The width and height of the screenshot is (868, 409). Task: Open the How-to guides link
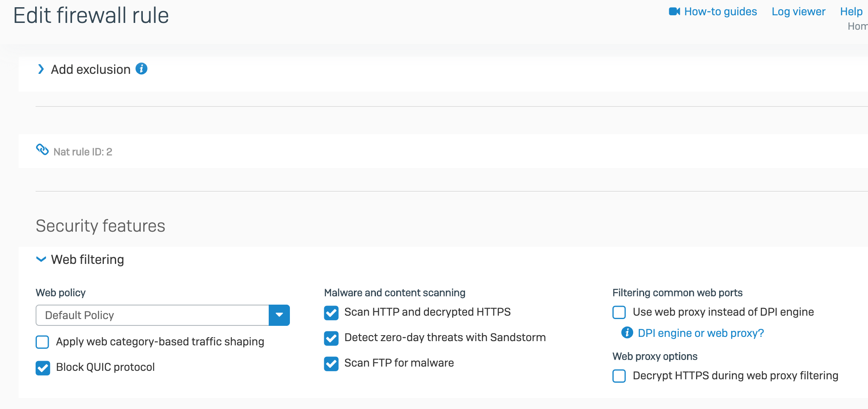tap(721, 11)
